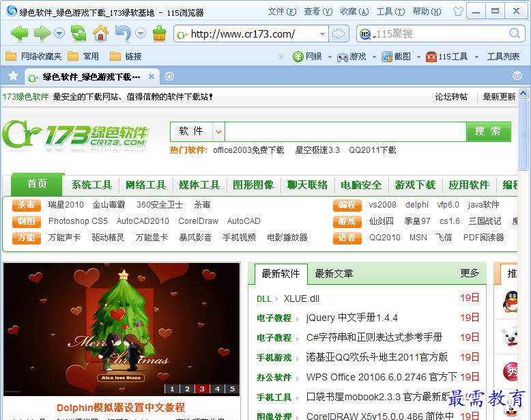Expand the back-history dropdown arrow
Viewport: 531px width, 420px height.
pos(59,33)
